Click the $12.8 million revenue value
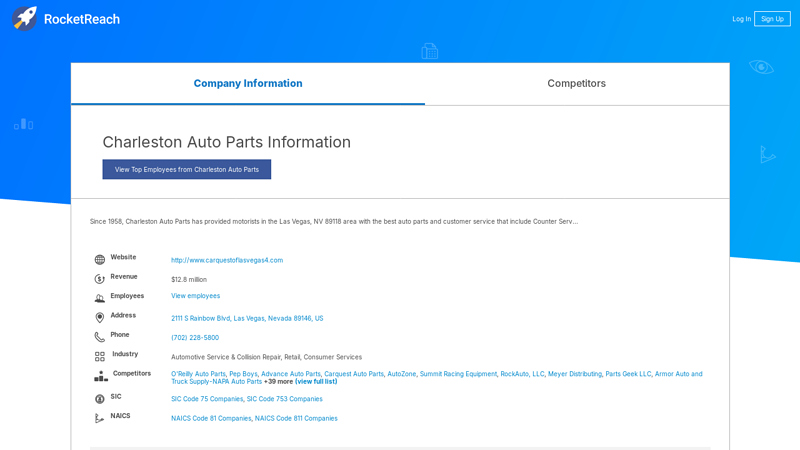 click(x=189, y=280)
